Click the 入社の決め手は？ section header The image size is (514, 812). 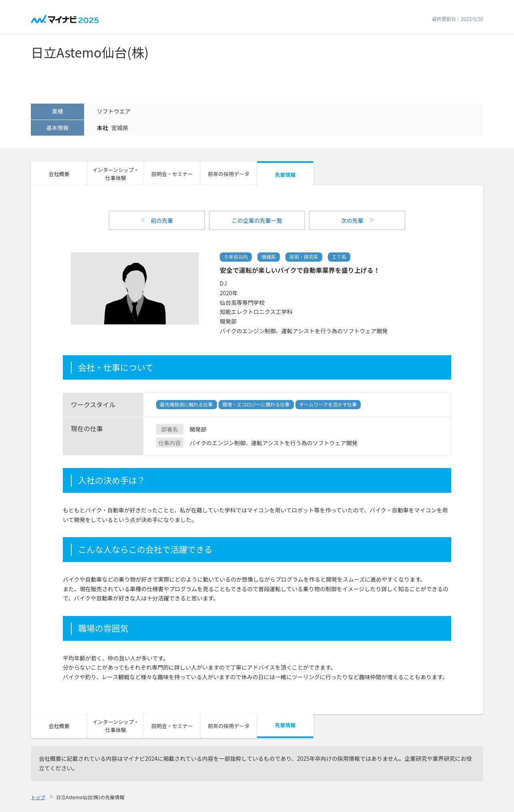(257, 480)
